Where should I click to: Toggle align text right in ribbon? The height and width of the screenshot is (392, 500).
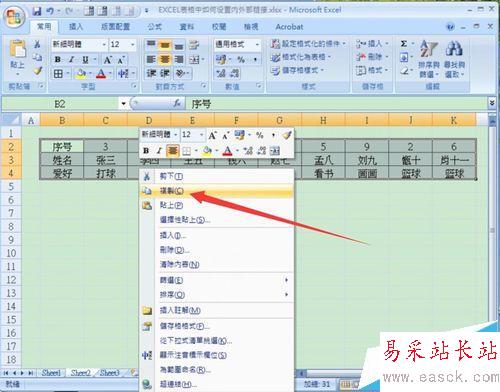[179, 59]
